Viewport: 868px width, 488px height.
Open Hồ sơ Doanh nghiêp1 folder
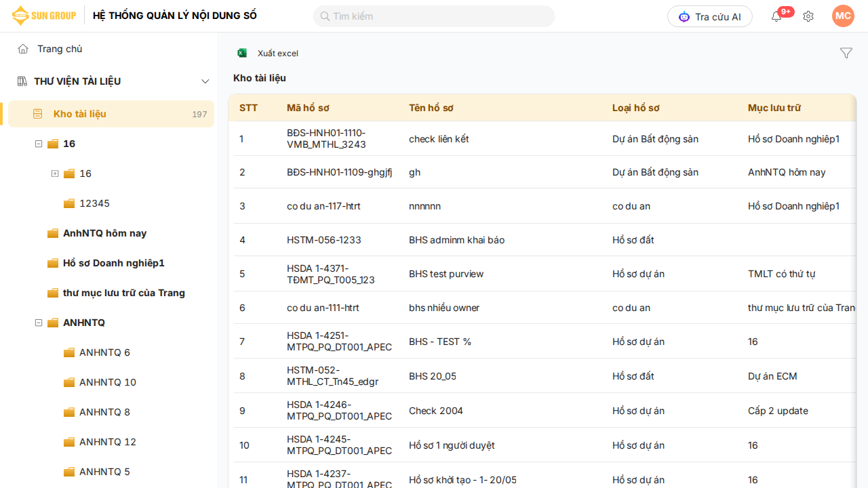tap(114, 263)
